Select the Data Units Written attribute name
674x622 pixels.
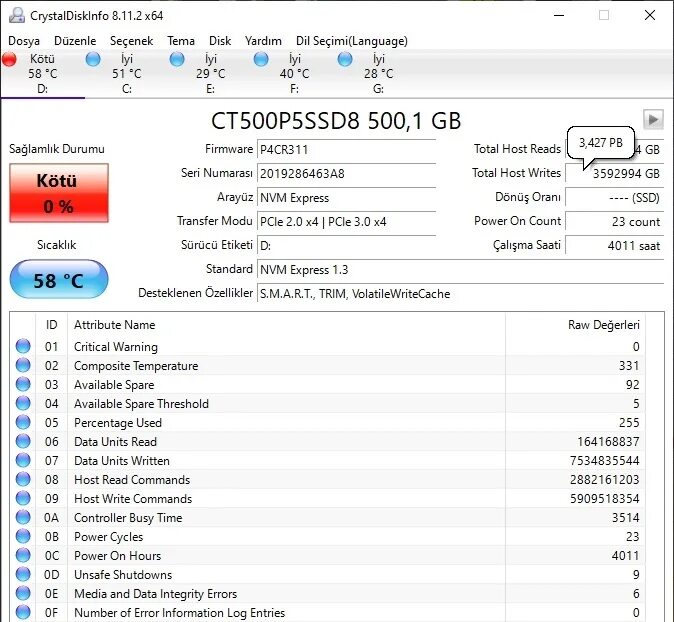(x=122, y=461)
